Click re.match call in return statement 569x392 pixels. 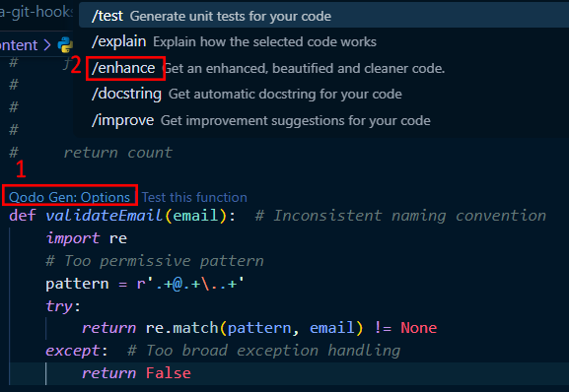click(x=254, y=328)
